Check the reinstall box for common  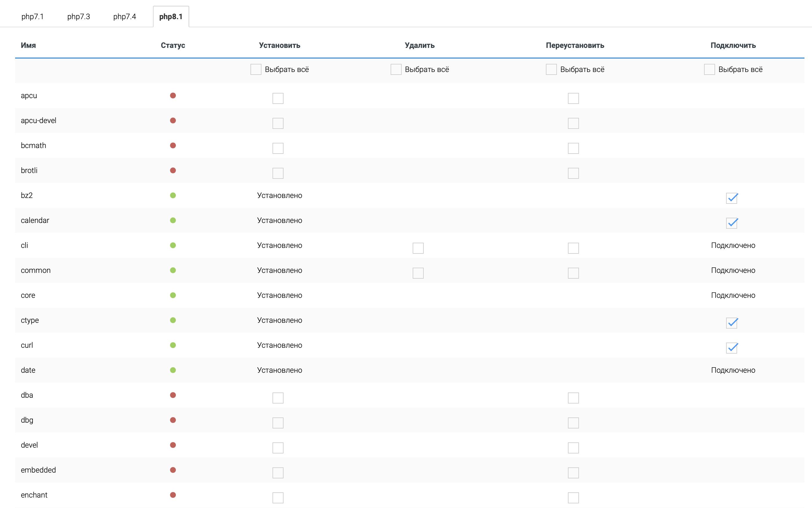tap(573, 273)
